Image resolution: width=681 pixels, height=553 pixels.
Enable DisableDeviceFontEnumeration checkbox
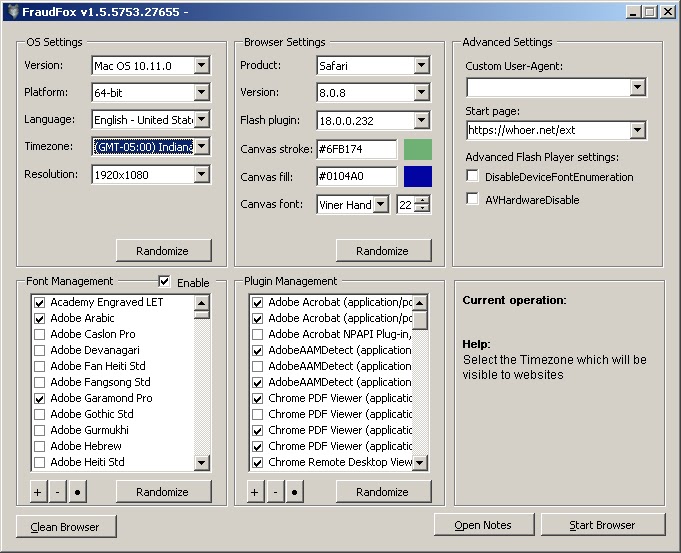pyautogui.click(x=472, y=176)
